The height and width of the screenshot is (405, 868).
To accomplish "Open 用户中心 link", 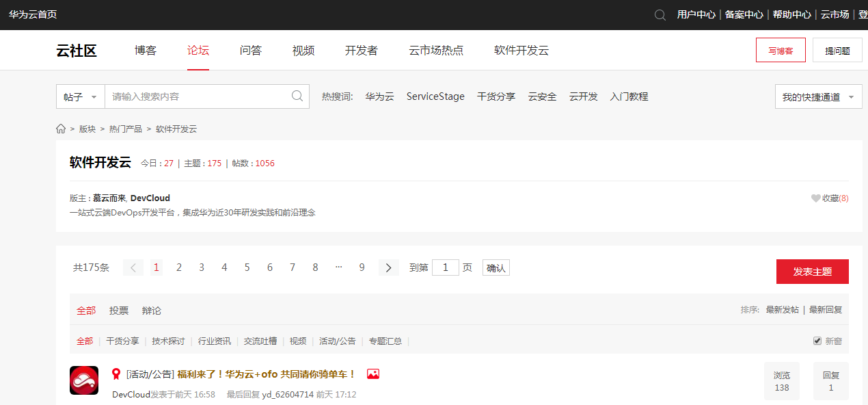I will (x=696, y=14).
